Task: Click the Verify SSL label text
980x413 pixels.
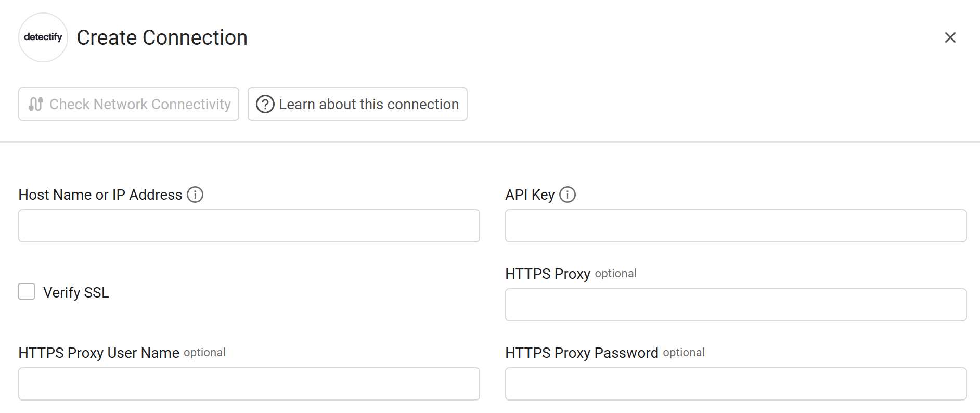Action: [x=75, y=292]
